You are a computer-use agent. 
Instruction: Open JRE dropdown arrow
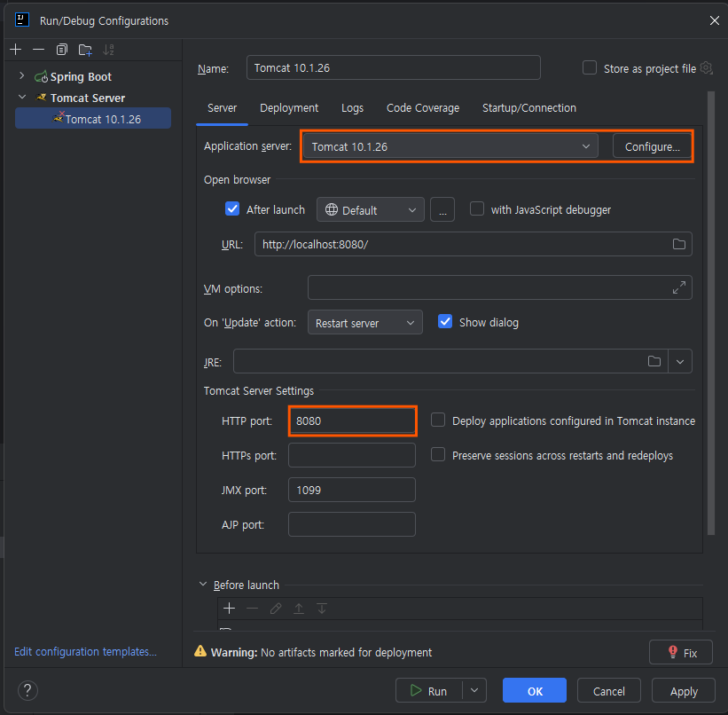pos(680,361)
